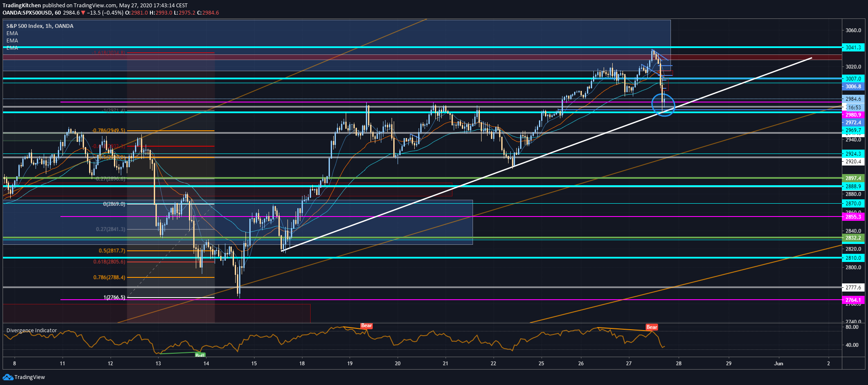Select the Divergence Indicator pane title
Viewport: 868px width, 385px height.
click(31, 331)
